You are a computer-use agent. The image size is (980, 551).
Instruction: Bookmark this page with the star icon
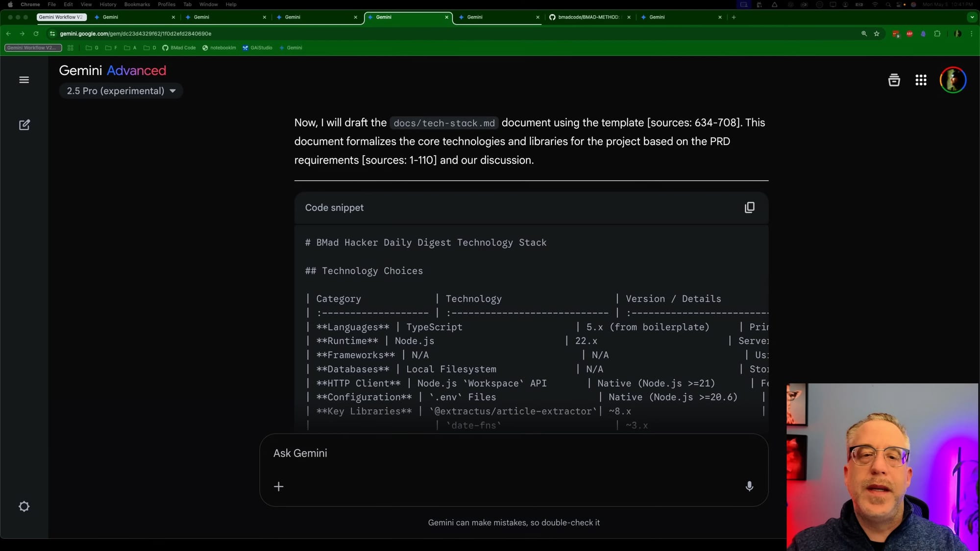(x=877, y=34)
